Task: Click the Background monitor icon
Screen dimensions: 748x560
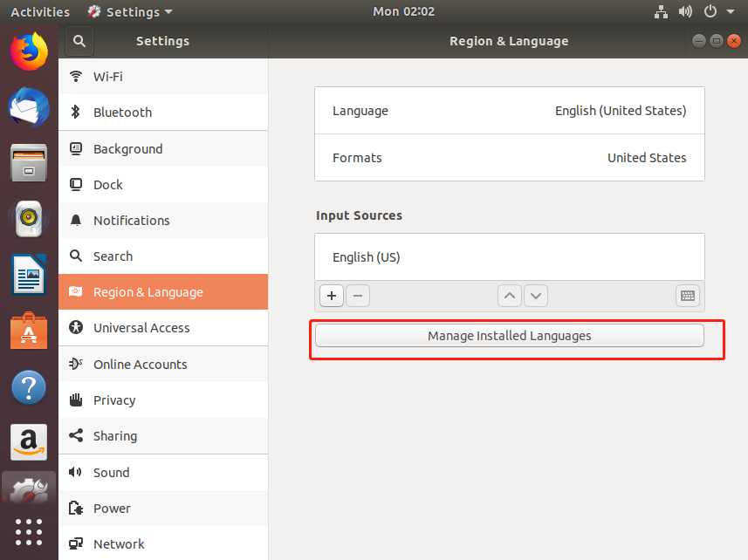Action: pos(76,148)
